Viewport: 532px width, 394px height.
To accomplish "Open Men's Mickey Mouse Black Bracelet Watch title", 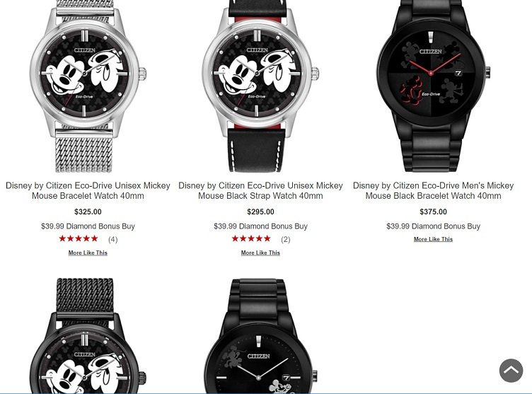I will (x=433, y=191).
